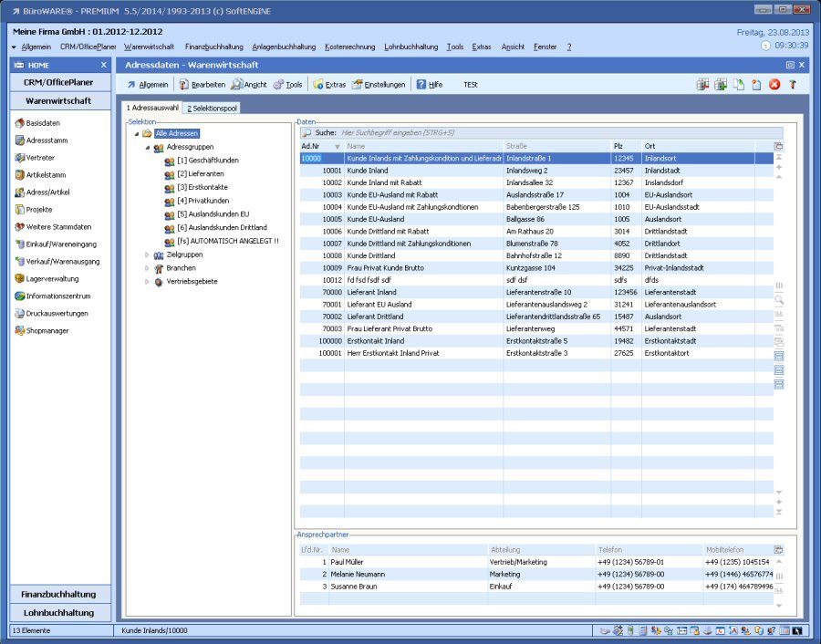Image resolution: width=821 pixels, height=644 pixels.
Task: Click the CRM/OfficePlaner sidebar section button
Action: click(x=58, y=82)
